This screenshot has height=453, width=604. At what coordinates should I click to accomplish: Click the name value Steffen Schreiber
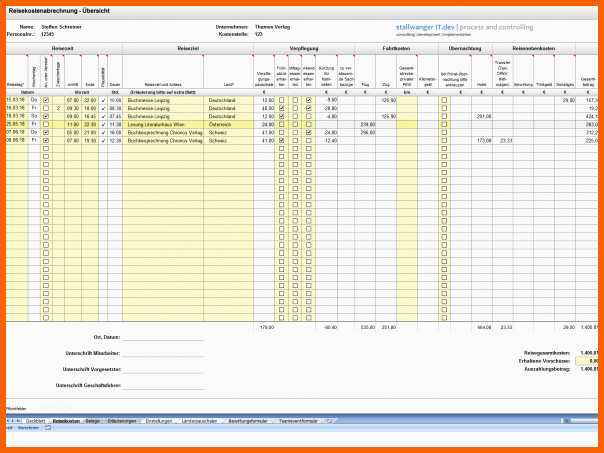[62, 27]
